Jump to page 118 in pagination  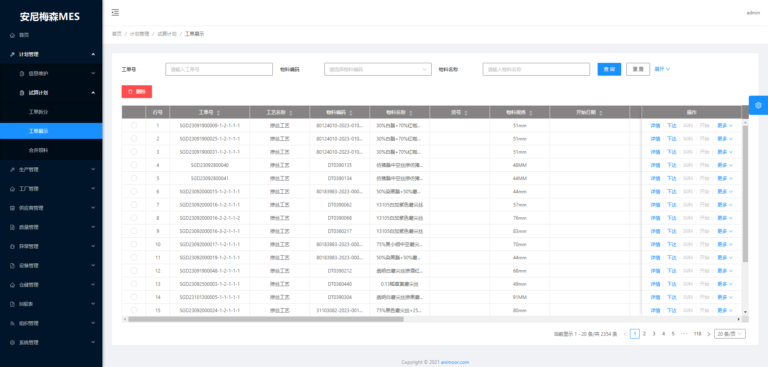pyautogui.click(x=697, y=334)
